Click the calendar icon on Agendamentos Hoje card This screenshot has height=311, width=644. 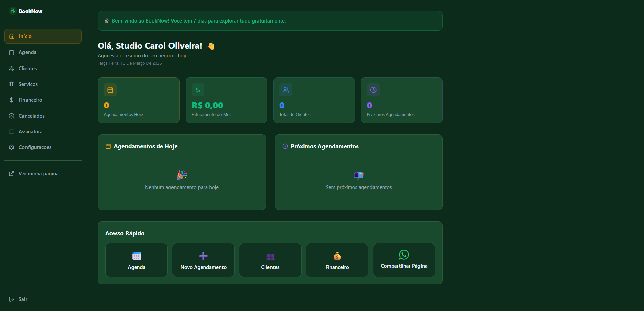[110, 90]
